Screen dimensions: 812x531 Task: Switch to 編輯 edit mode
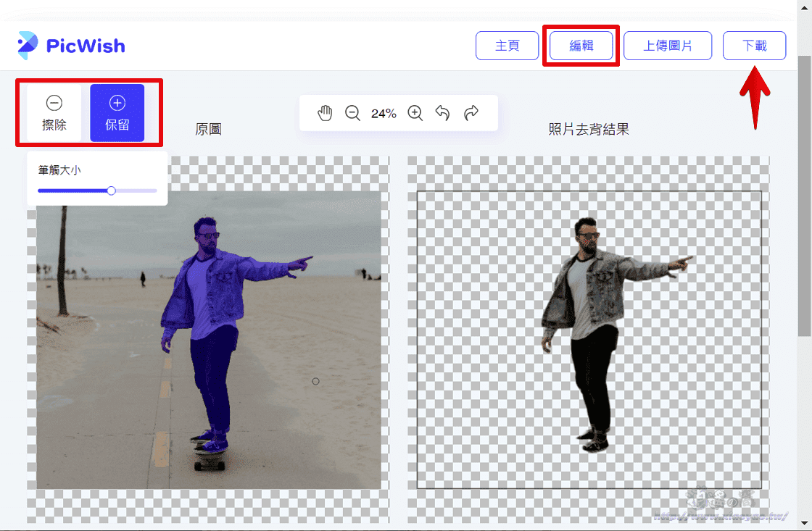[581, 45]
